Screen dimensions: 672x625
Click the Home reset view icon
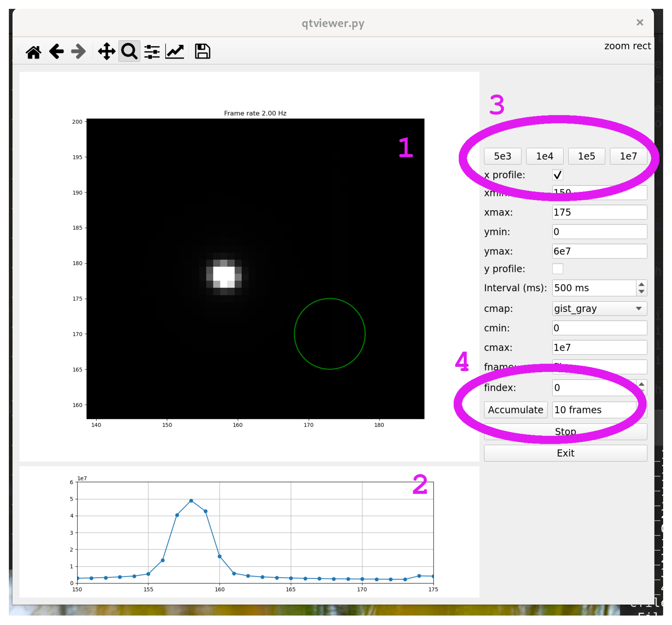click(x=33, y=52)
